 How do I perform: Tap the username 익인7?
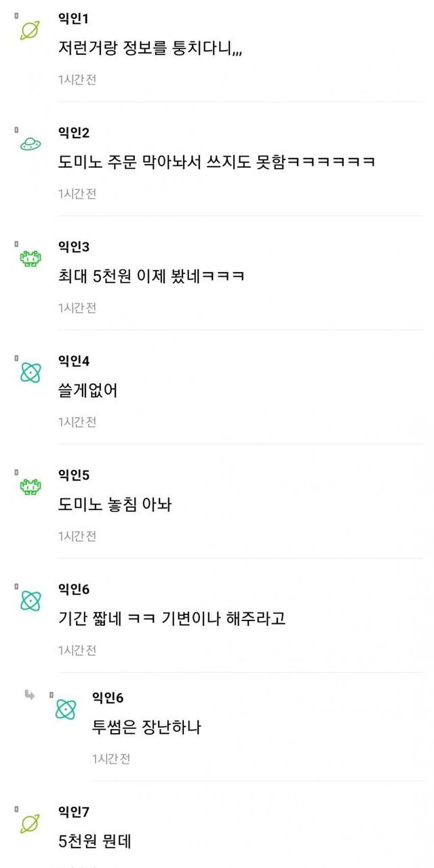click(x=74, y=811)
